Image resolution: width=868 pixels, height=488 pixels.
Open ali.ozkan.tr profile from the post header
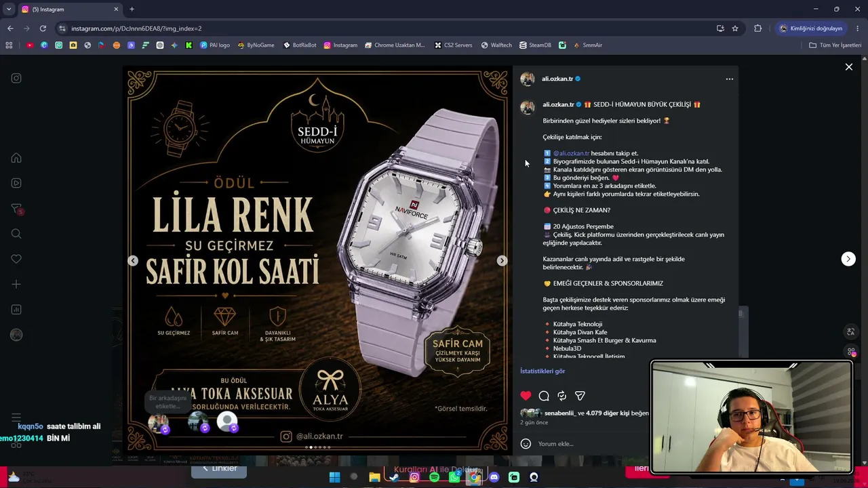click(557, 79)
